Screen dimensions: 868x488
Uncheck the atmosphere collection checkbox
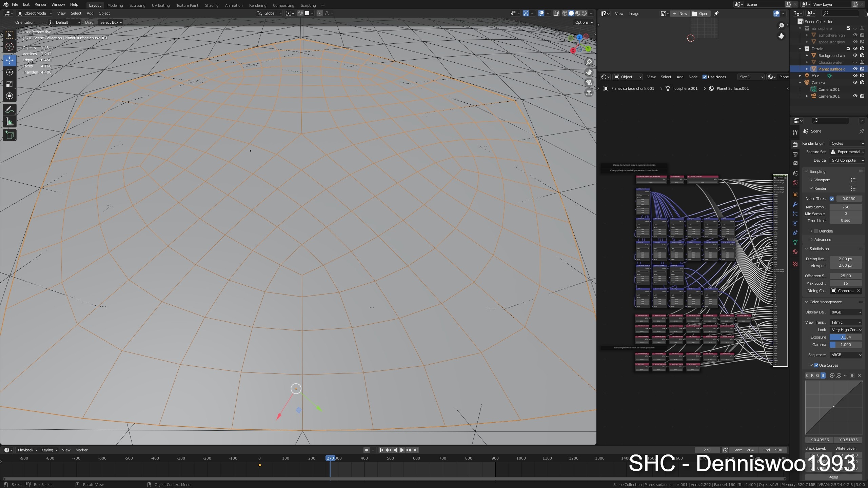pyautogui.click(x=849, y=28)
